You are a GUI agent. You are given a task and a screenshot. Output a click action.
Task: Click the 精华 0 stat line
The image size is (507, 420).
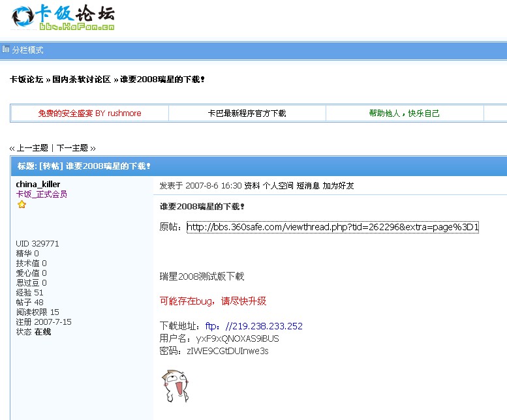coord(27,253)
